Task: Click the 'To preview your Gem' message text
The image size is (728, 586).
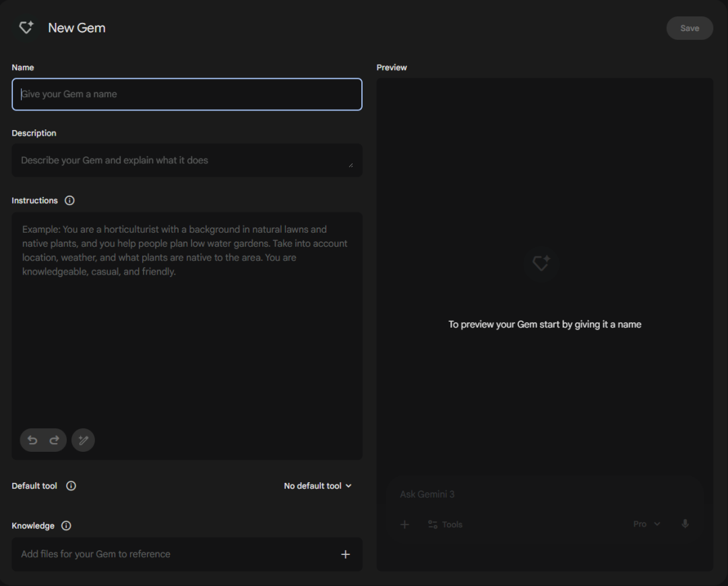Action: click(545, 324)
